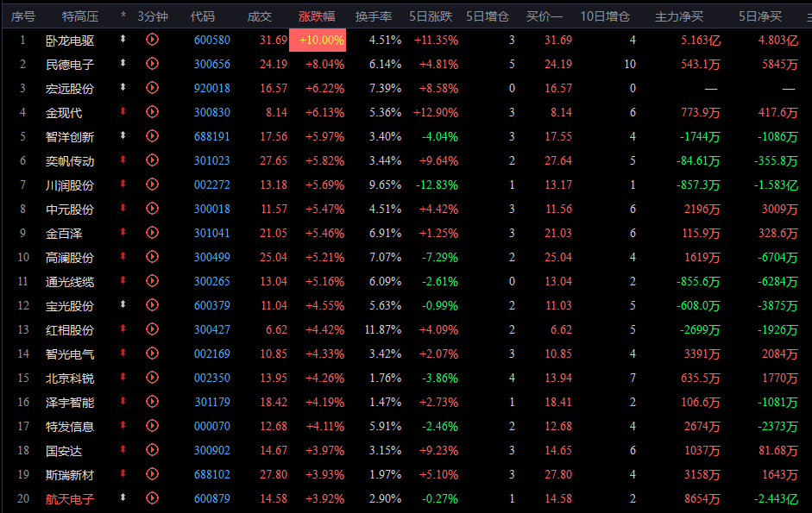This screenshot has height=513, width=812.
Task: Click the play icon in 泽宇智能 row
Action: 152,402
